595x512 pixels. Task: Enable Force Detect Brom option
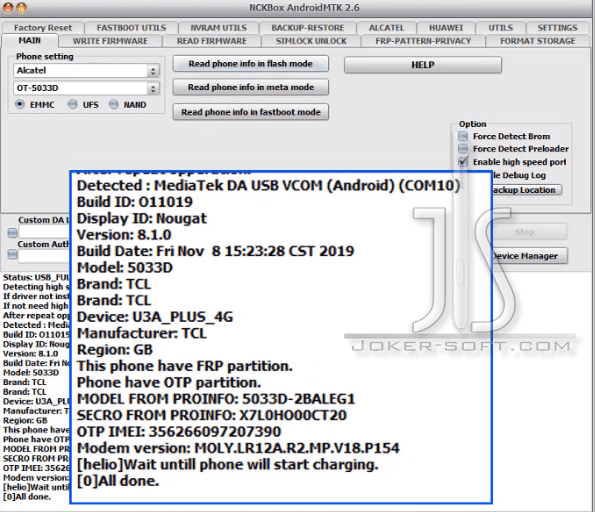click(x=463, y=136)
